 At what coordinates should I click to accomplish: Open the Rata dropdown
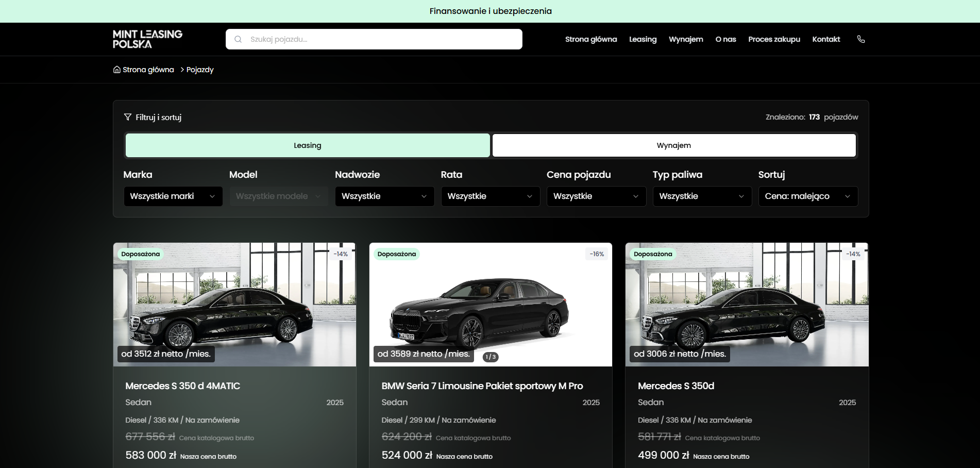[x=491, y=196]
